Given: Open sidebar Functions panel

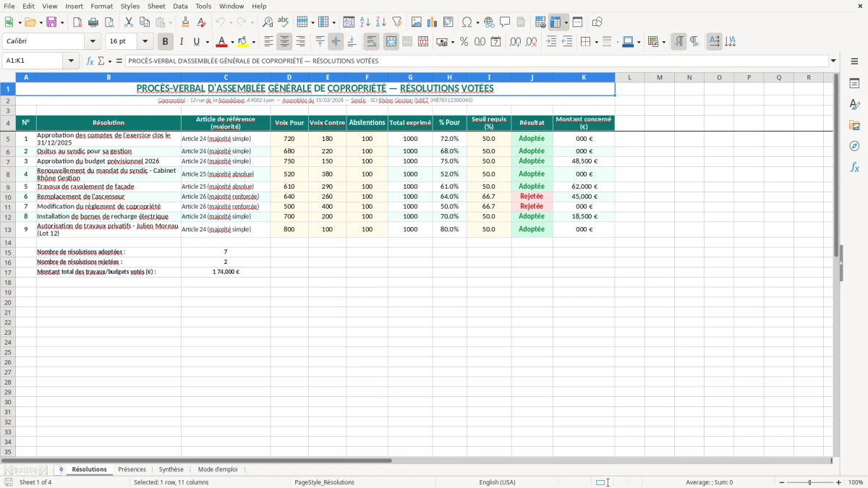Looking at the screenshot, I should (854, 167).
